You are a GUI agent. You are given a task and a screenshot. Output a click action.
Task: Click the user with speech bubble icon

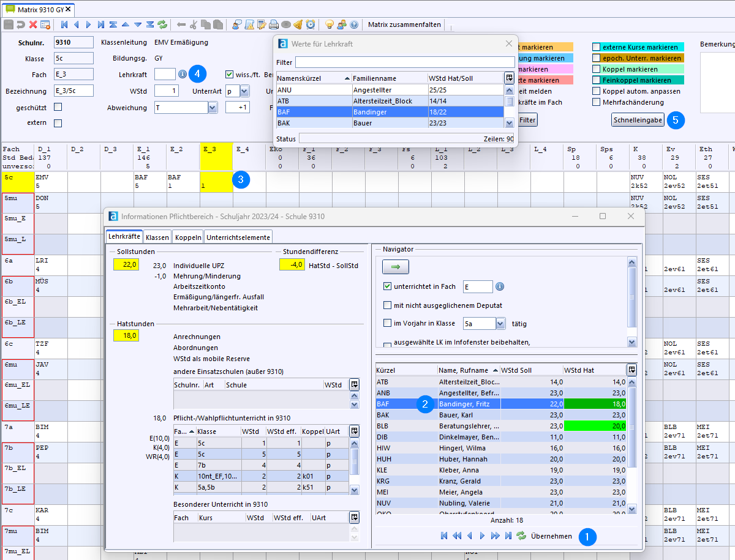[x=237, y=24]
